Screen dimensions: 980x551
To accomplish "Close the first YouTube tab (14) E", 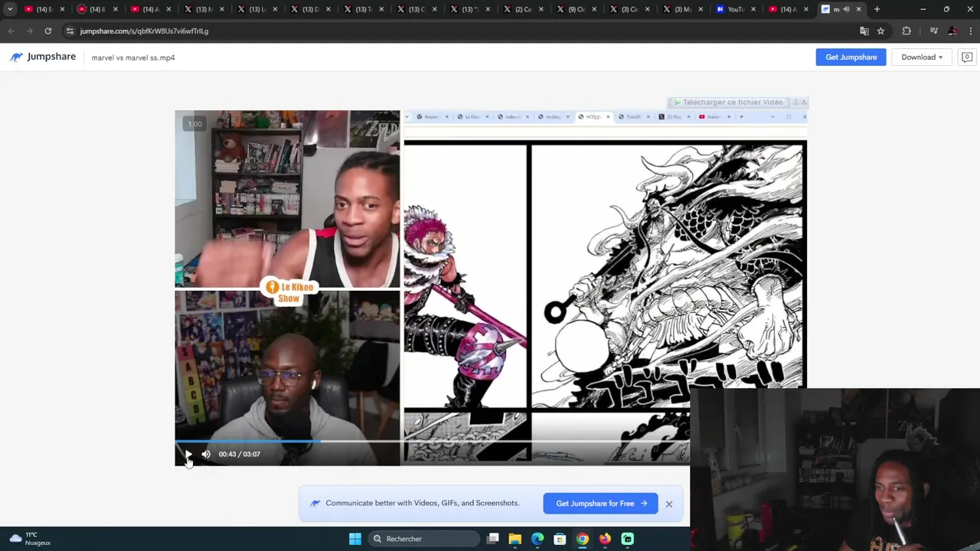I will pos(64,9).
